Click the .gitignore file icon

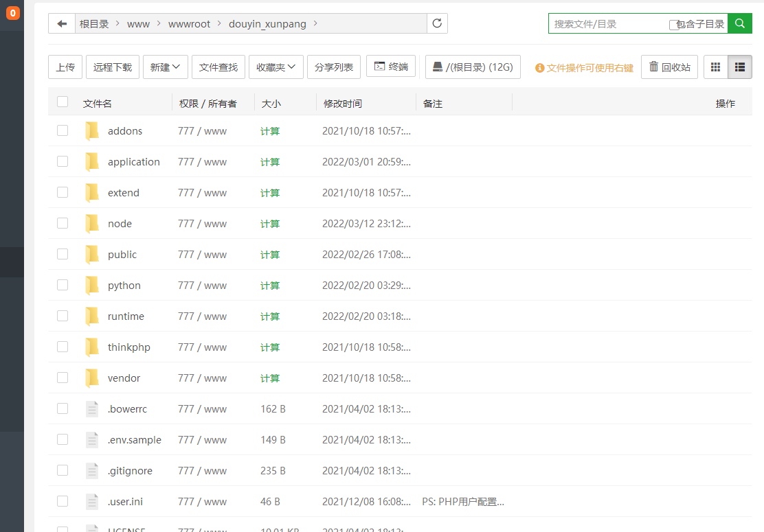click(92, 471)
